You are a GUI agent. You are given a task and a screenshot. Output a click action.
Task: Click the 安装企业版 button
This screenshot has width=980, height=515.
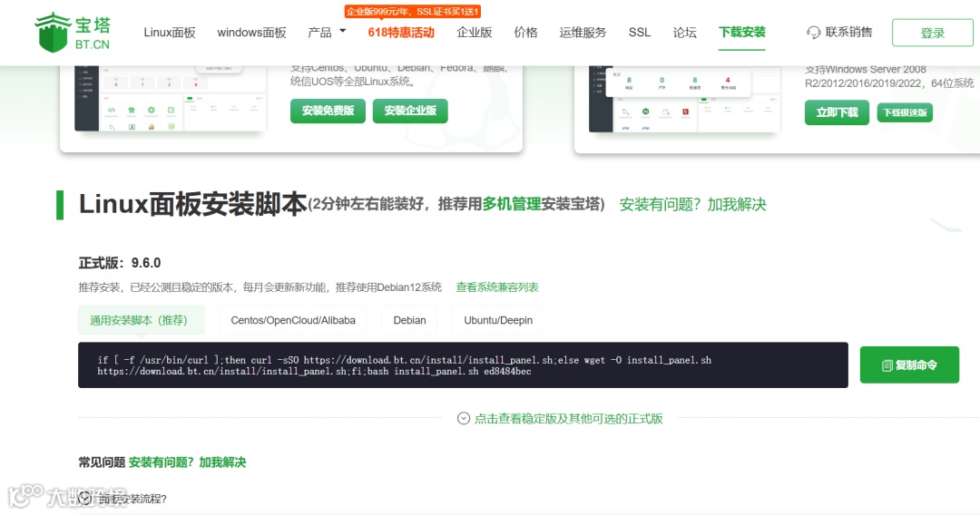click(410, 111)
